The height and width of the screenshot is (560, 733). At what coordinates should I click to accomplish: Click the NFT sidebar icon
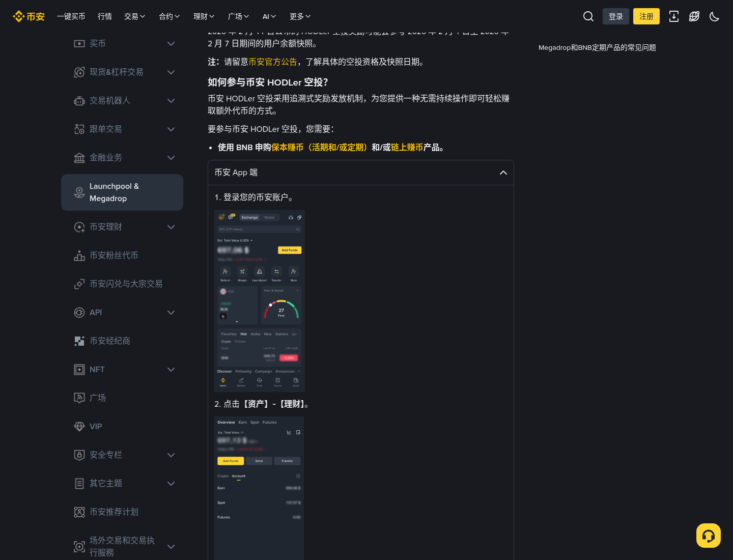[79, 370]
